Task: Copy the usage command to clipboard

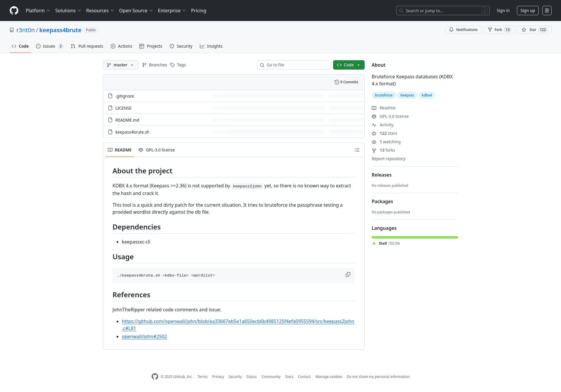Action: pyautogui.click(x=348, y=274)
